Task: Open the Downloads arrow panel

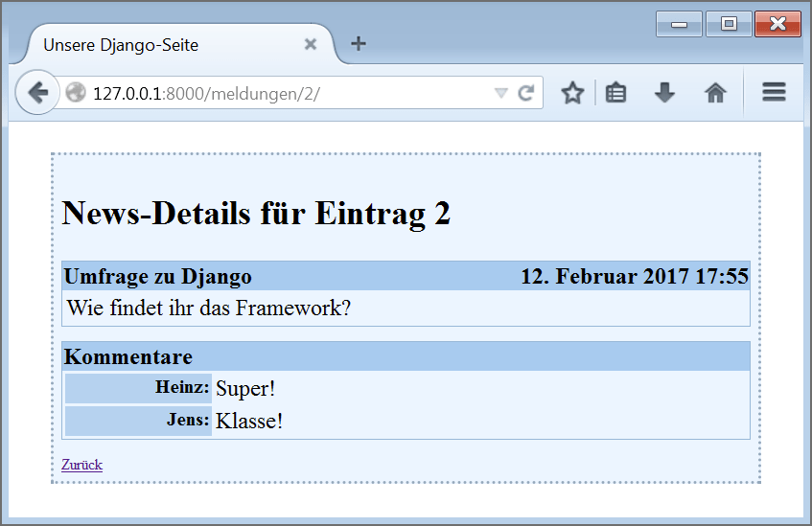Action: [664, 93]
